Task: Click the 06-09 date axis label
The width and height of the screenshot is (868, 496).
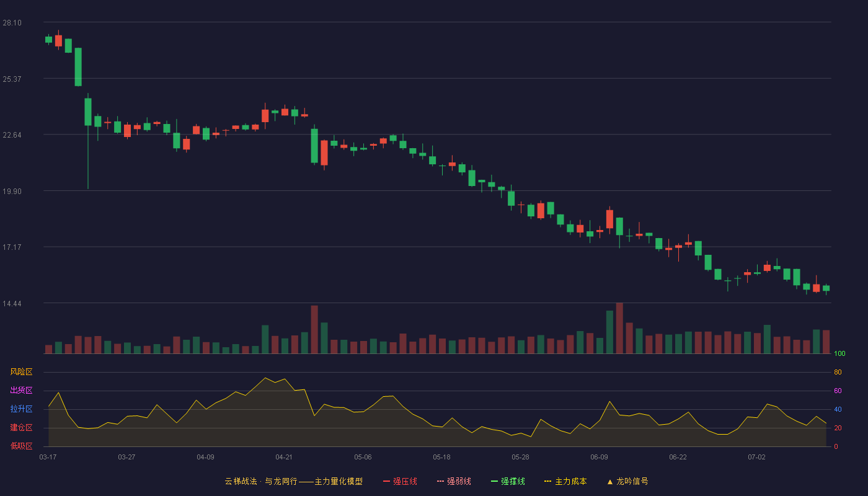Action: [599, 457]
